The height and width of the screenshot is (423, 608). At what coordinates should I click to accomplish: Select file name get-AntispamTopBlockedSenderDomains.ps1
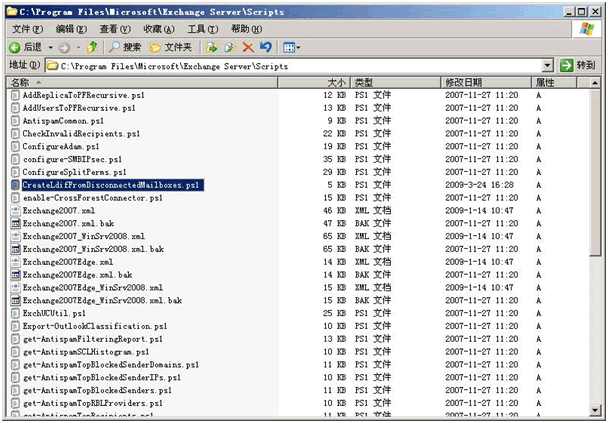111,364
